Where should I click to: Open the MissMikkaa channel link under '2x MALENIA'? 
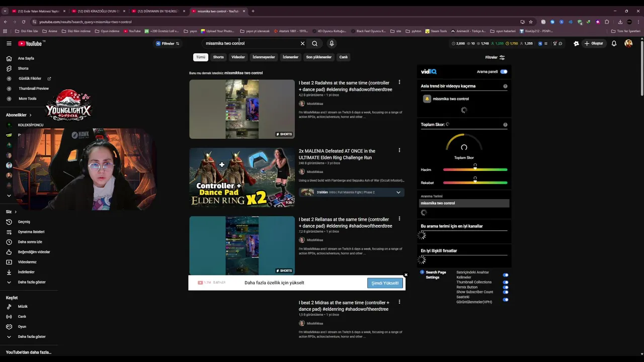click(314, 172)
